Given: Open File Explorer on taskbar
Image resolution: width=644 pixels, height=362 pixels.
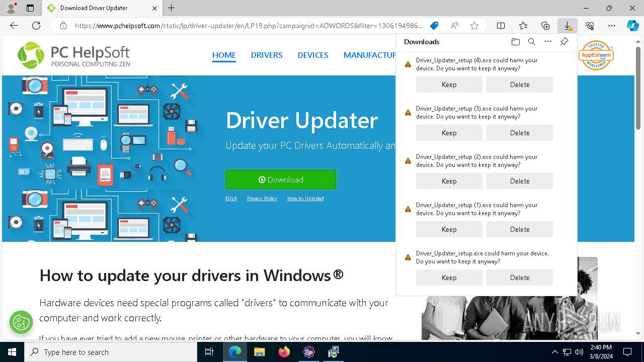Looking at the screenshot, I should (259, 352).
